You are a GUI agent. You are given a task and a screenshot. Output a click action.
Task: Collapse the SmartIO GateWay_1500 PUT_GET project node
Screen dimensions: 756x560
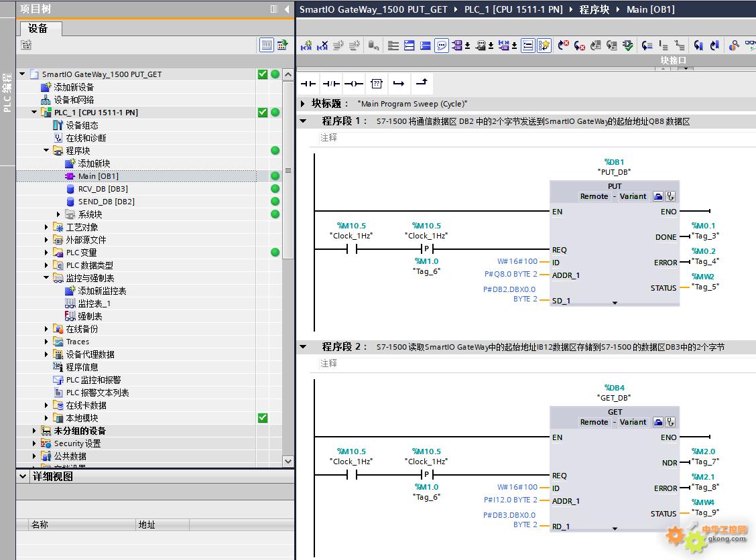click(x=22, y=74)
